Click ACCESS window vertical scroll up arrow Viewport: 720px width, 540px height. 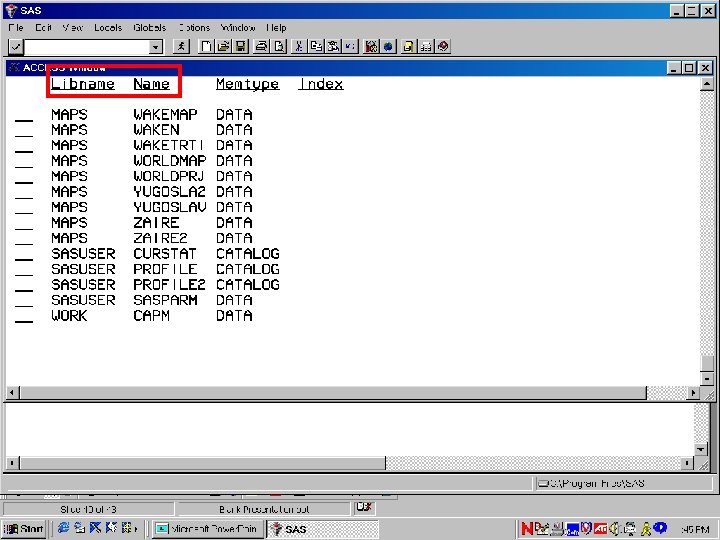pyautogui.click(x=707, y=84)
